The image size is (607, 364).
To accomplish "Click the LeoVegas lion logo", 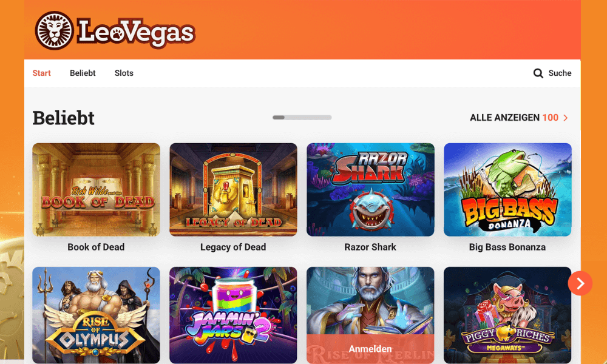I will coord(54,30).
